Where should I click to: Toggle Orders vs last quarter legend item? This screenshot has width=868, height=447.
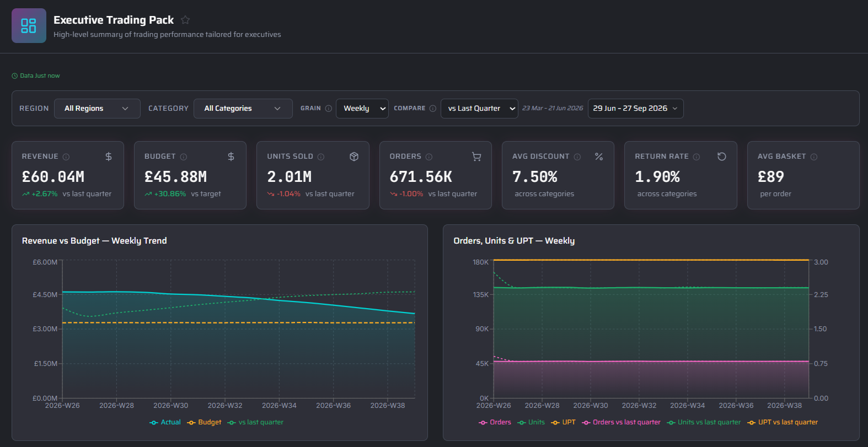[621, 422]
